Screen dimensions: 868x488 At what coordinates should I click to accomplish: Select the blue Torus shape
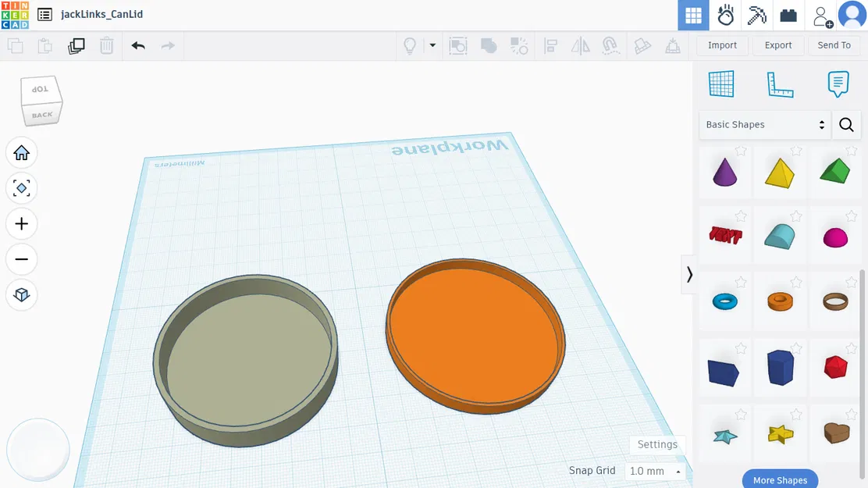tap(724, 302)
